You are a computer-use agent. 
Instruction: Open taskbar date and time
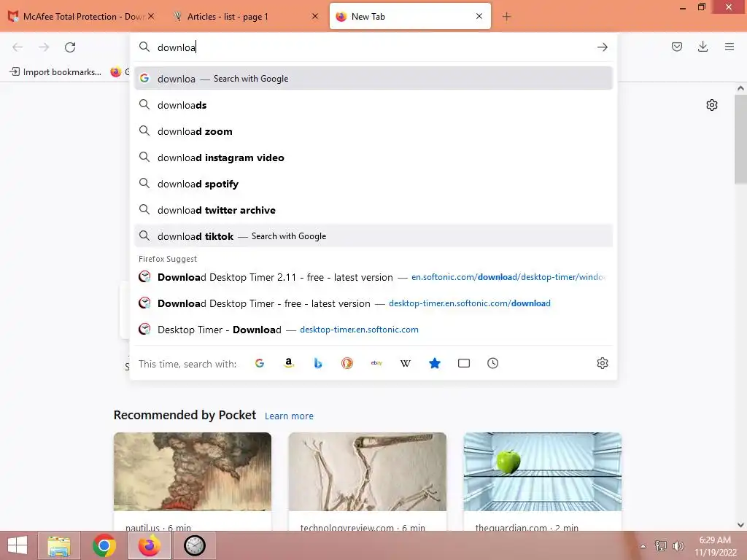715,546
